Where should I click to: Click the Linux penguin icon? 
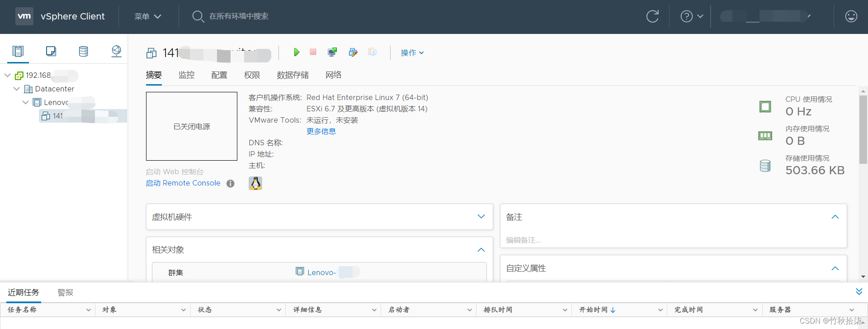[255, 183]
